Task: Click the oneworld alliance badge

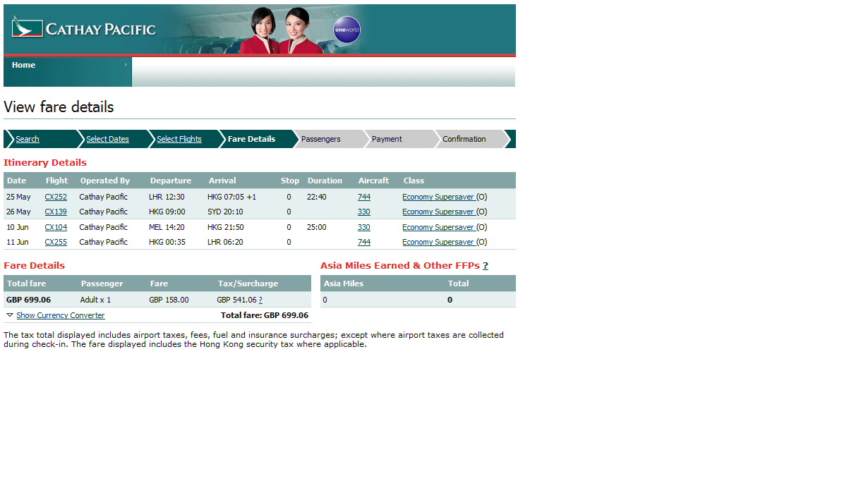Action: point(346,30)
